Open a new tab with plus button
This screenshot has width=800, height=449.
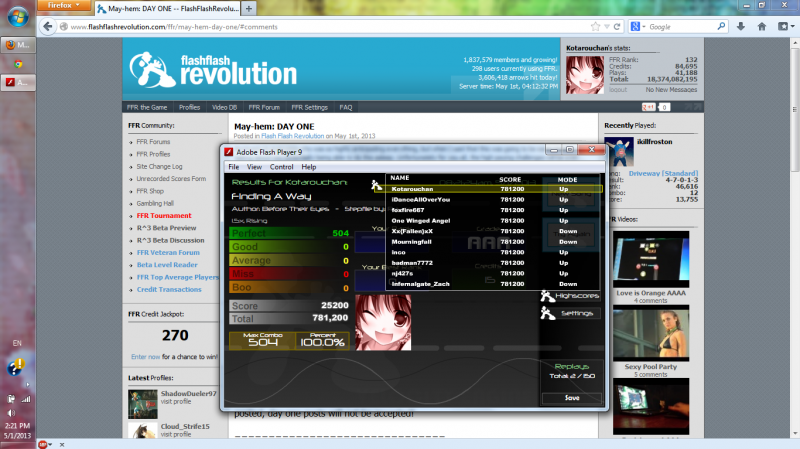[x=248, y=9]
